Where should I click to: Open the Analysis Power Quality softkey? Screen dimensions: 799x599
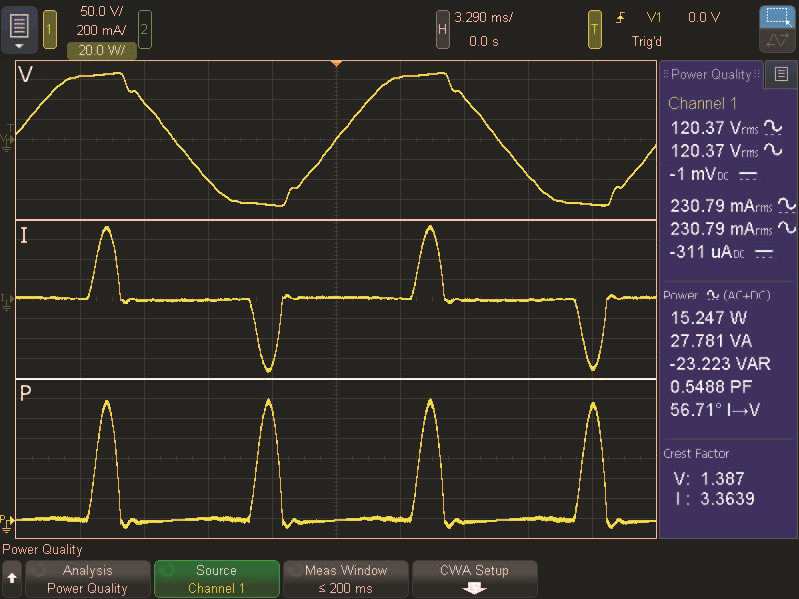87,579
